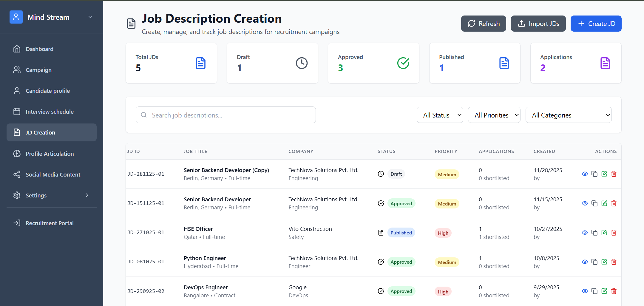Edit the Python Engineer job description

(604, 262)
